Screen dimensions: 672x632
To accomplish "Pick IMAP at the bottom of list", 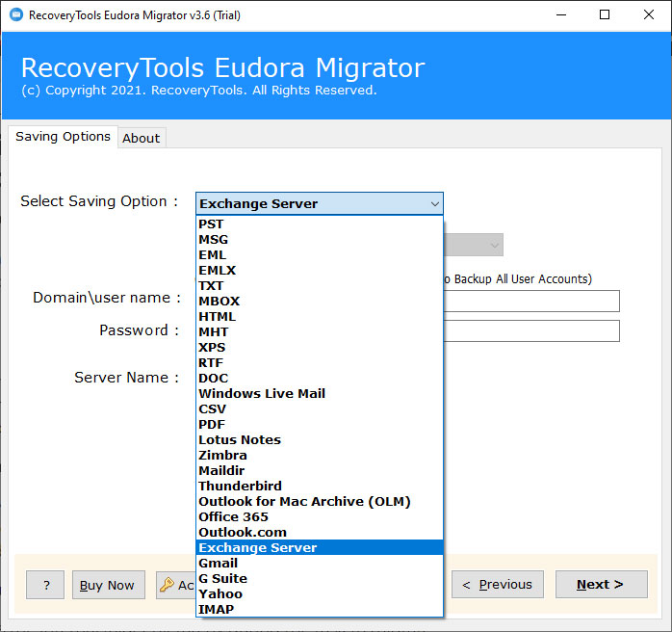I will (x=216, y=609).
